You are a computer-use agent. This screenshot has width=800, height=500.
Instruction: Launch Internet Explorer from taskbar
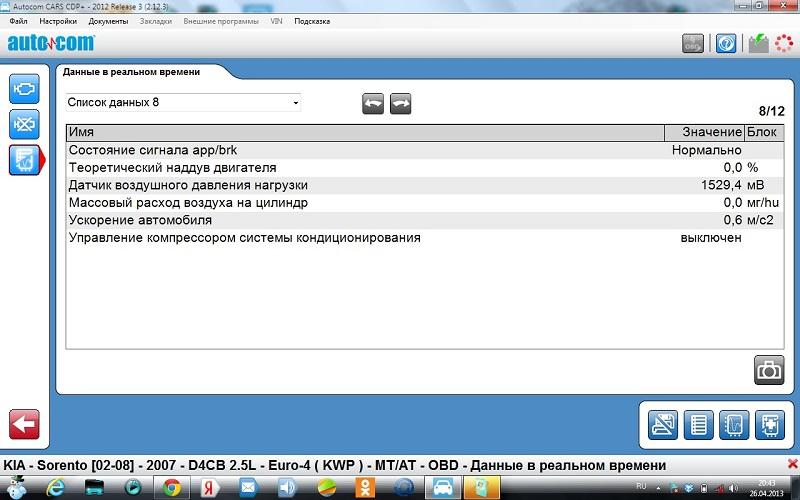click(55, 488)
